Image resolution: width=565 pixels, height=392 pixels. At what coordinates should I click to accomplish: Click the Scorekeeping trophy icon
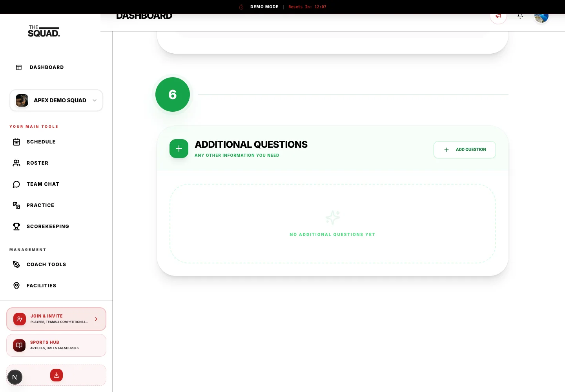pyautogui.click(x=16, y=227)
